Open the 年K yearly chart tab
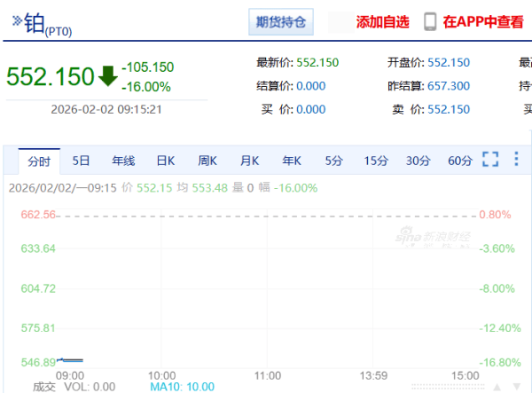 pos(292,161)
